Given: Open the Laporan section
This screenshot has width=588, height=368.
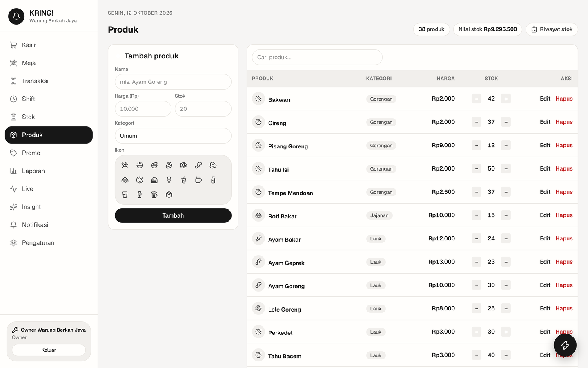Looking at the screenshot, I should [49, 171].
